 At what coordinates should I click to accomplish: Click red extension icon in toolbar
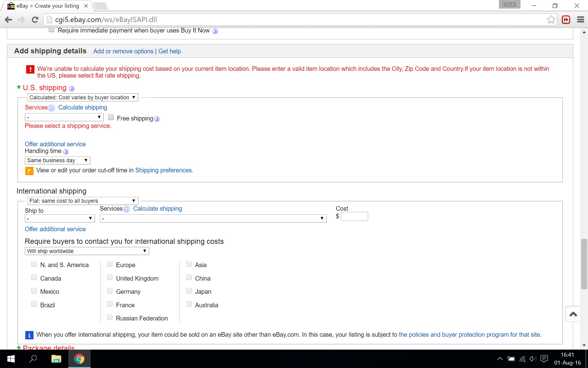pos(566,20)
